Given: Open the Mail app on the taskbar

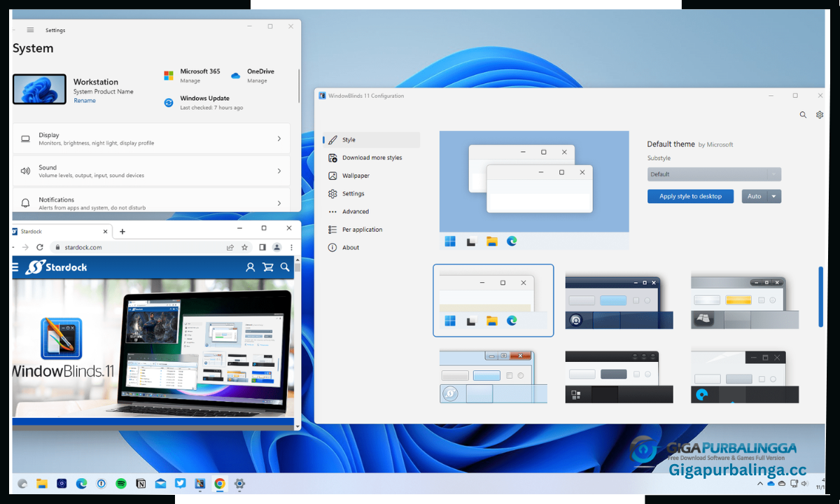Looking at the screenshot, I should (160, 483).
